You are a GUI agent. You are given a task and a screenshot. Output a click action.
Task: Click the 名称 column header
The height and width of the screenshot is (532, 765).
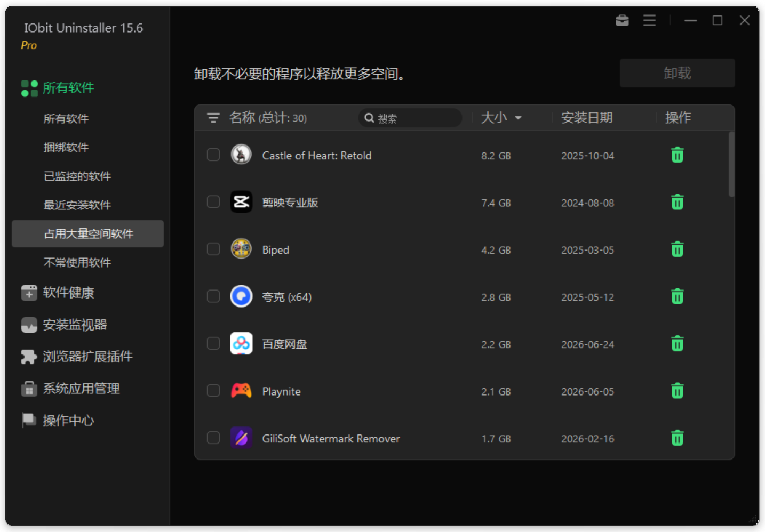242,118
